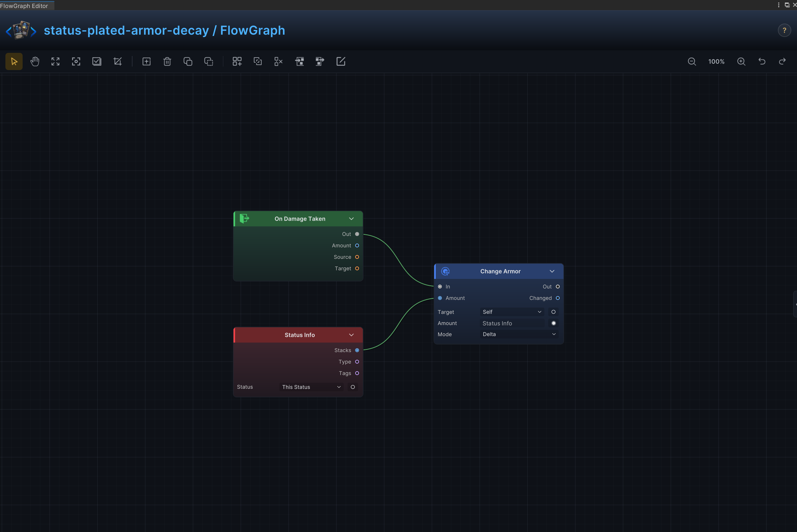The width and height of the screenshot is (797, 532).
Task: Select the FlowGraph Editor tab
Action: (x=25, y=6)
